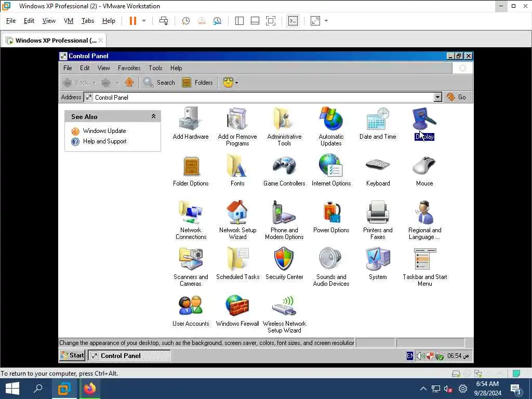This screenshot has width=532, height=399.
Task: Select the Windows XP Professional VM tab
Action: 54,41
